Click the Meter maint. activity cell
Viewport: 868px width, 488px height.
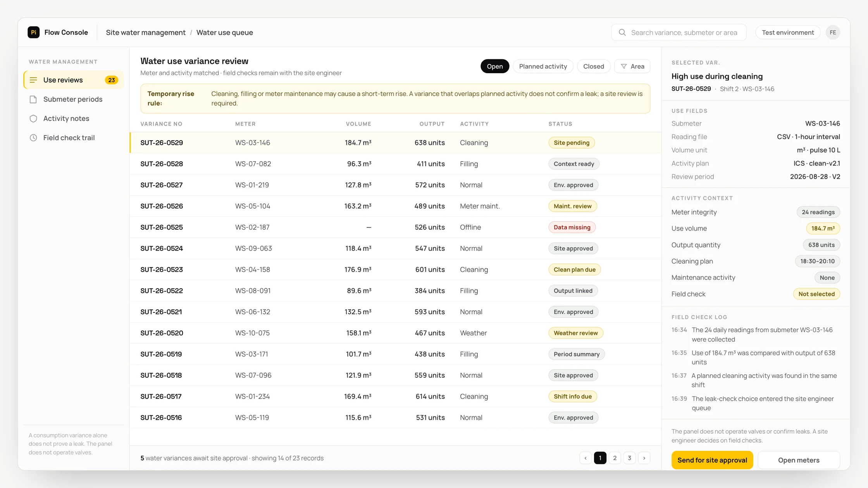(x=480, y=206)
